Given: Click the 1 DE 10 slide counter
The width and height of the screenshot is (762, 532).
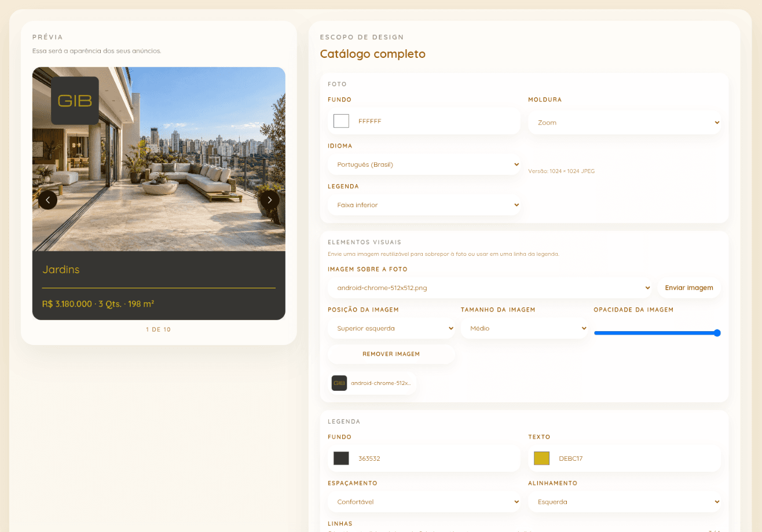Looking at the screenshot, I should 158,329.
